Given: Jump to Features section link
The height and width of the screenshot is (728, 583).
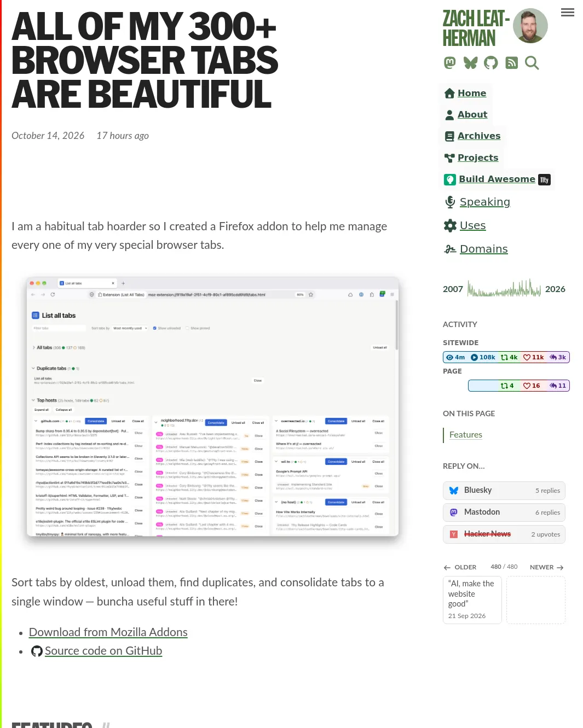Looking at the screenshot, I should (466, 435).
